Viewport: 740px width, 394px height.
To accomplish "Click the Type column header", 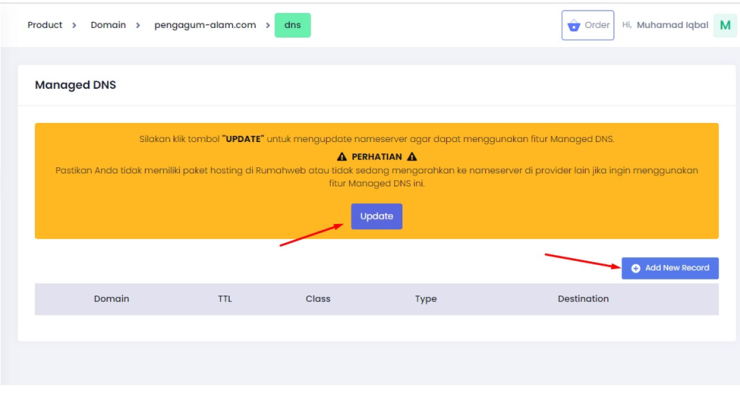I will [x=426, y=299].
